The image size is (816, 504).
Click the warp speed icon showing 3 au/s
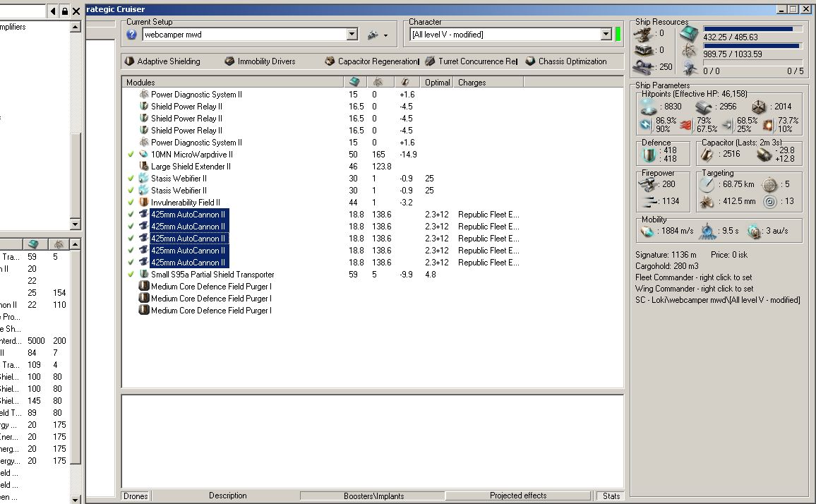point(755,231)
